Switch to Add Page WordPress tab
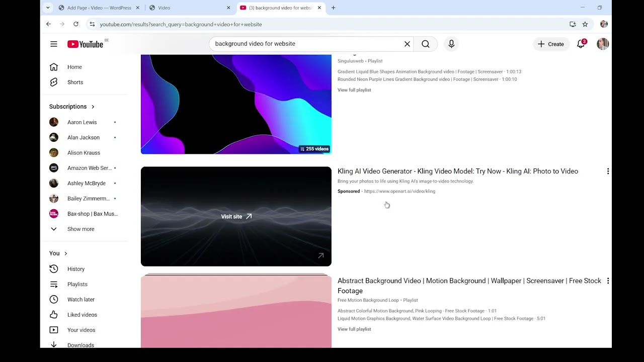This screenshot has height=362, width=644. tap(99, 8)
